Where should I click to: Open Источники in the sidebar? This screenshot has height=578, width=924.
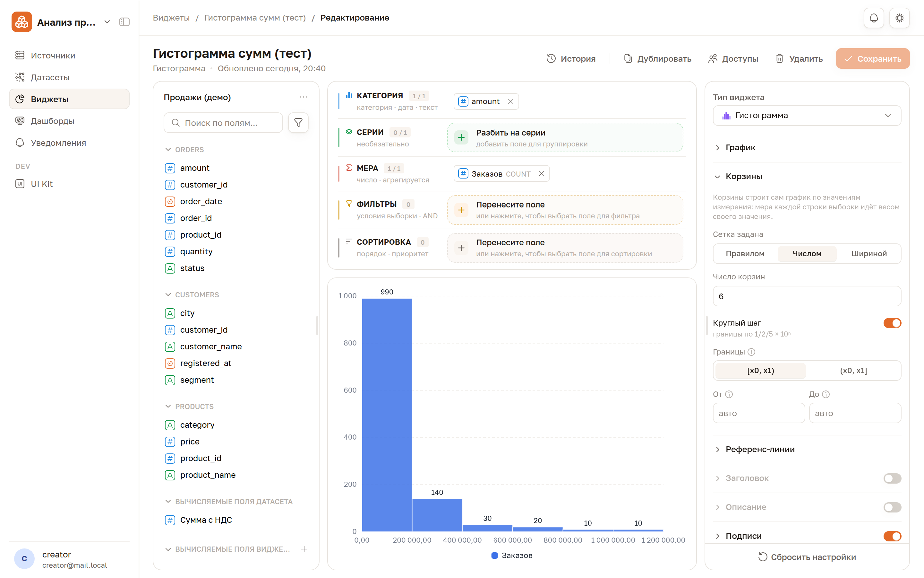[x=69, y=56]
